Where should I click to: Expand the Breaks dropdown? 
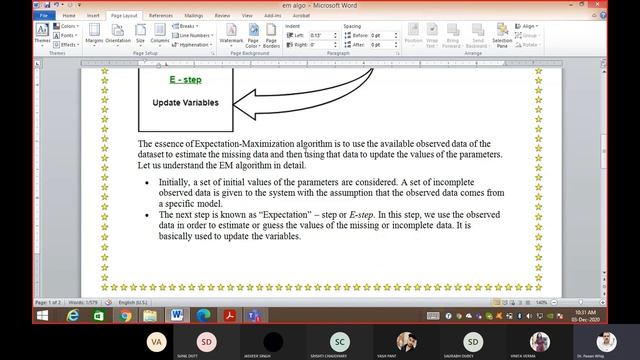point(185,26)
